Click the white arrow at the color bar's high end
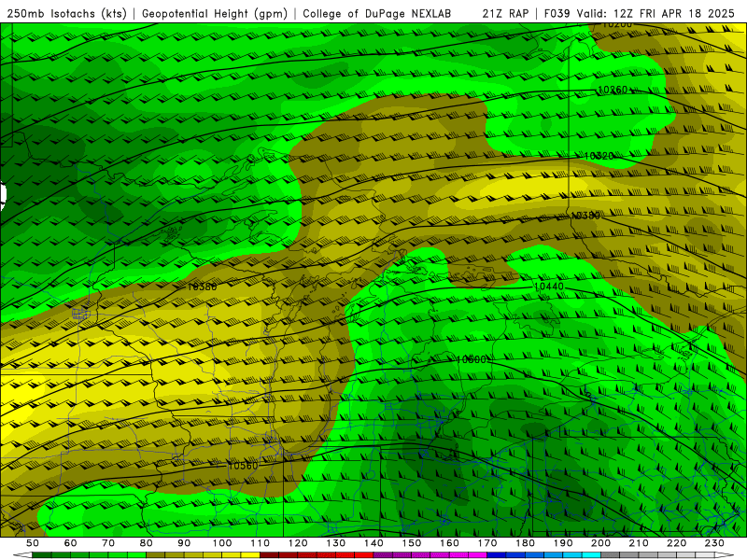Viewport: 747px width, 560px height. [x=724, y=555]
